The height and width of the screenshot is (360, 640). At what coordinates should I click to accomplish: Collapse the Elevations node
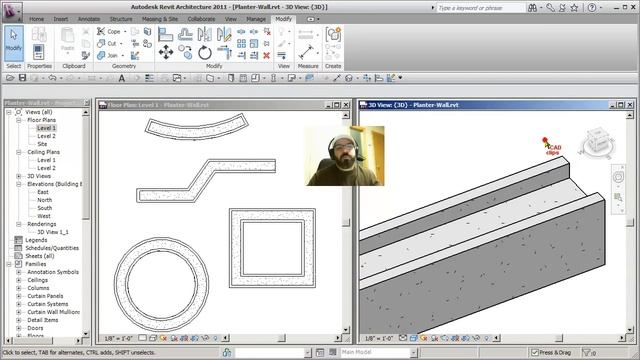pos(19,184)
